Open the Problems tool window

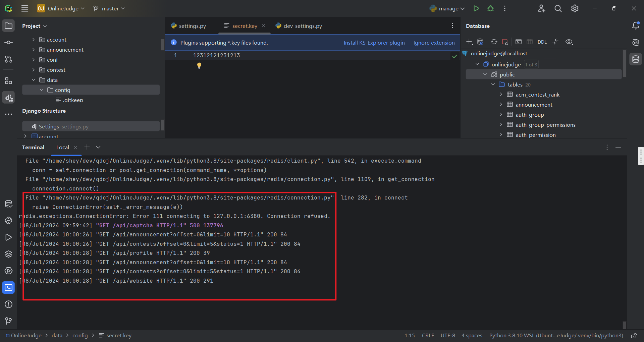(8, 304)
